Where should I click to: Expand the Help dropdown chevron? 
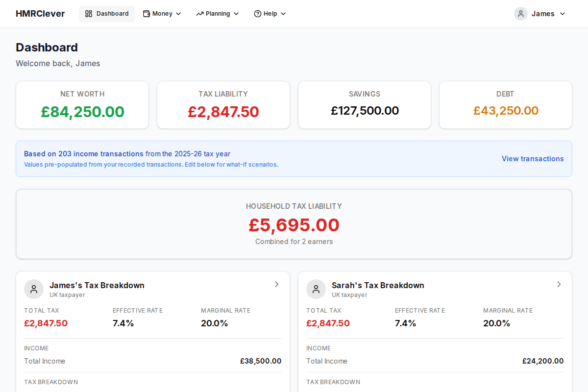point(283,14)
